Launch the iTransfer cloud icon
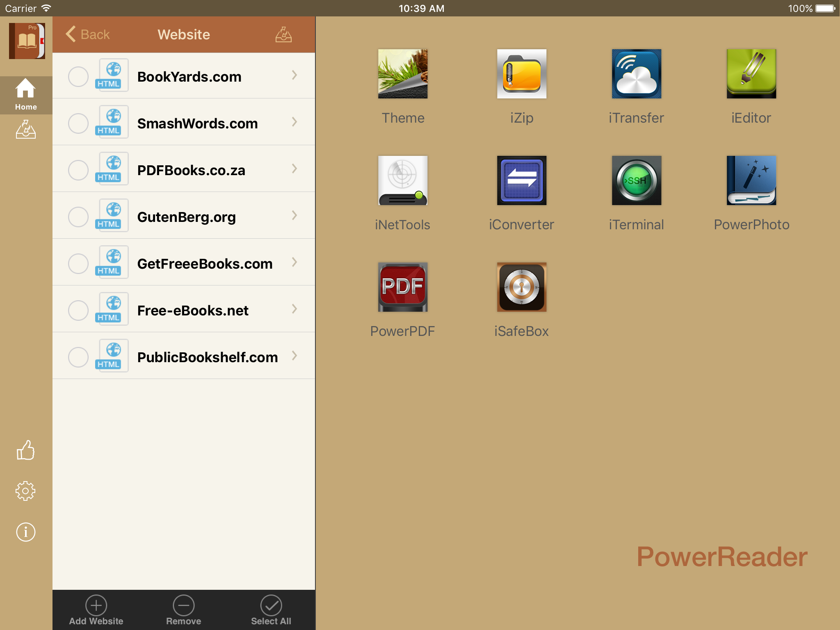Viewport: 840px width, 630px height. click(x=636, y=74)
